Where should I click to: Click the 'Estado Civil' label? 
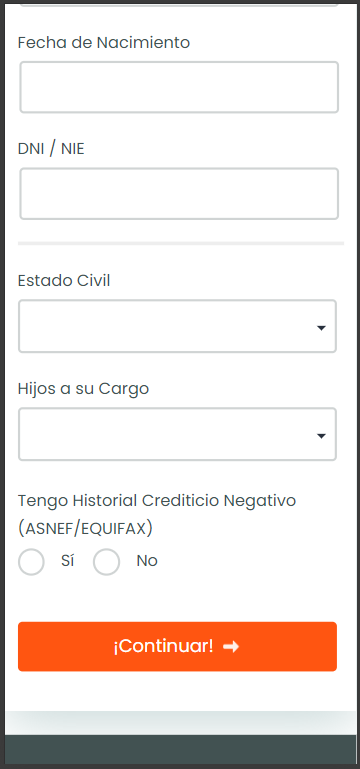64,281
